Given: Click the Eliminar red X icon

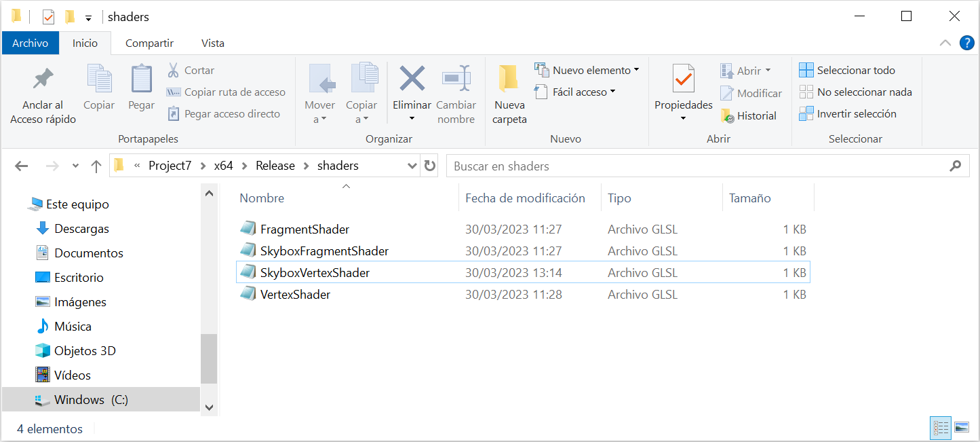Looking at the screenshot, I should [412, 79].
